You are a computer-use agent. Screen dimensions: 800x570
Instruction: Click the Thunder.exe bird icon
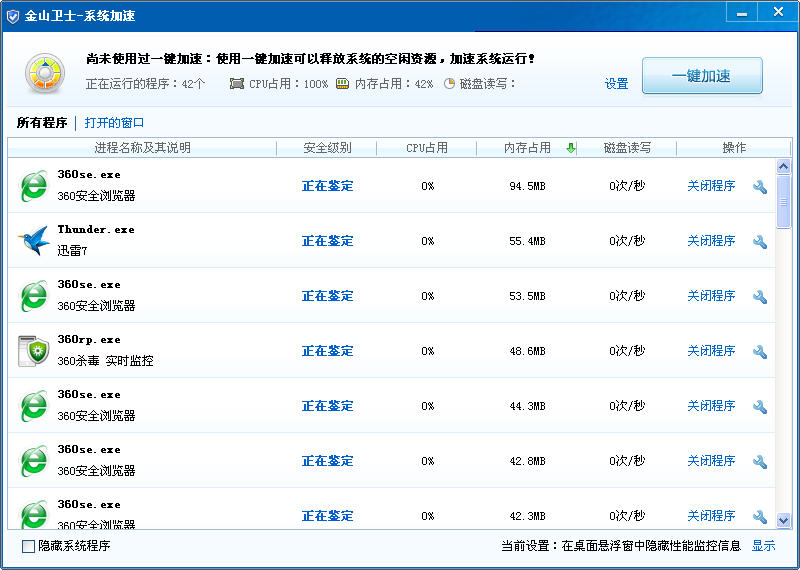tap(34, 241)
